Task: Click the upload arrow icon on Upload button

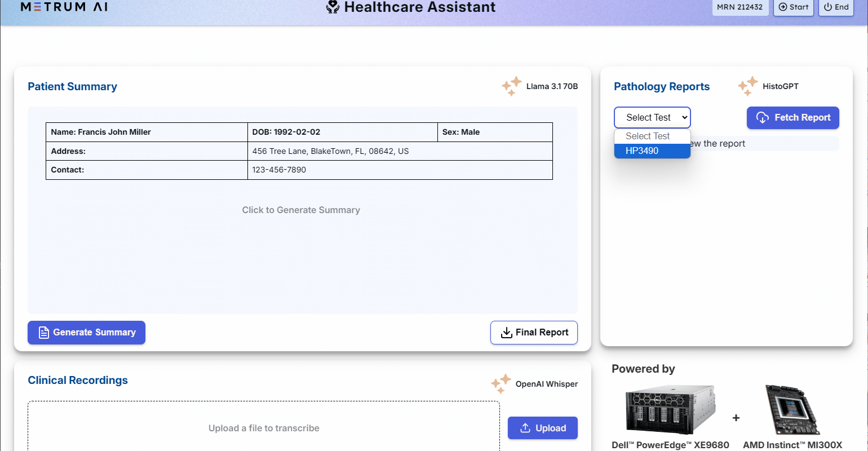Action: [525, 428]
